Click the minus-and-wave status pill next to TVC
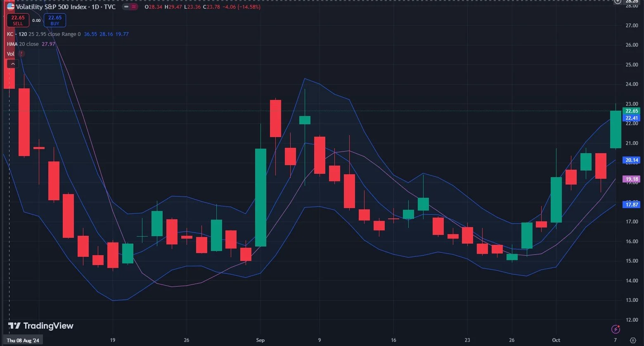This screenshot has height=346, width=644. 130,7
